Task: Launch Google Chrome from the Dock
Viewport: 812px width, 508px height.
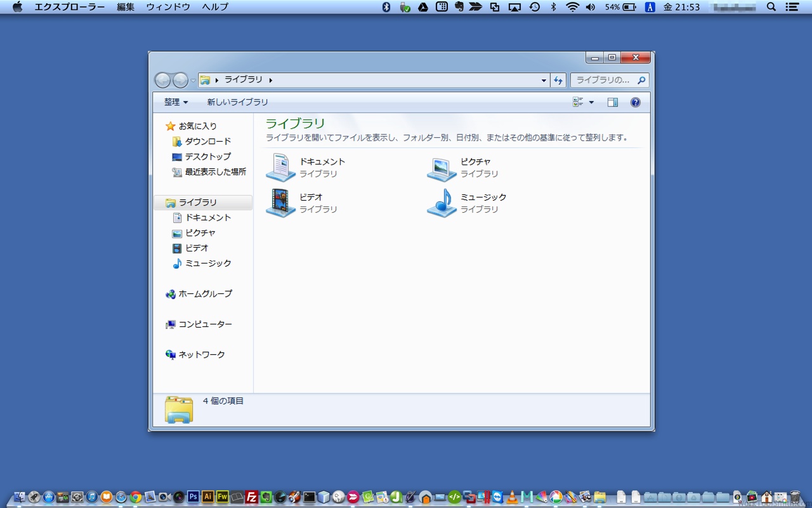Action: click(x=136, y=497)
